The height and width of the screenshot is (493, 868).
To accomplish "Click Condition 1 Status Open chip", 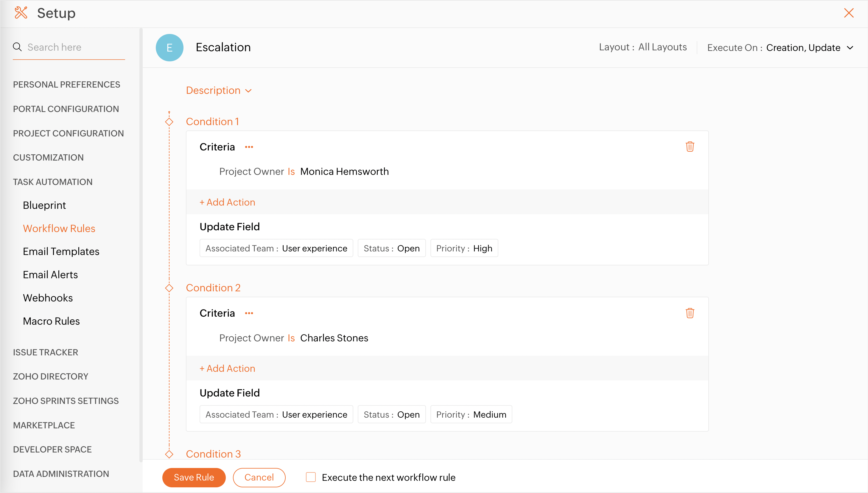I will click(391, 248).
